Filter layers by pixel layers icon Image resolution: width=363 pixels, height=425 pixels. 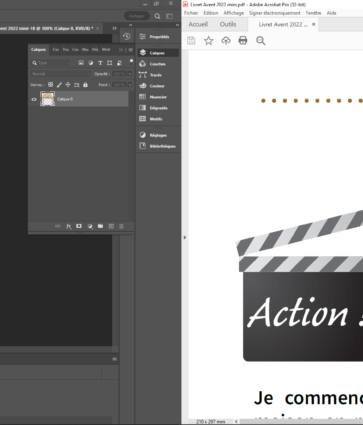[x=81, y=63]
